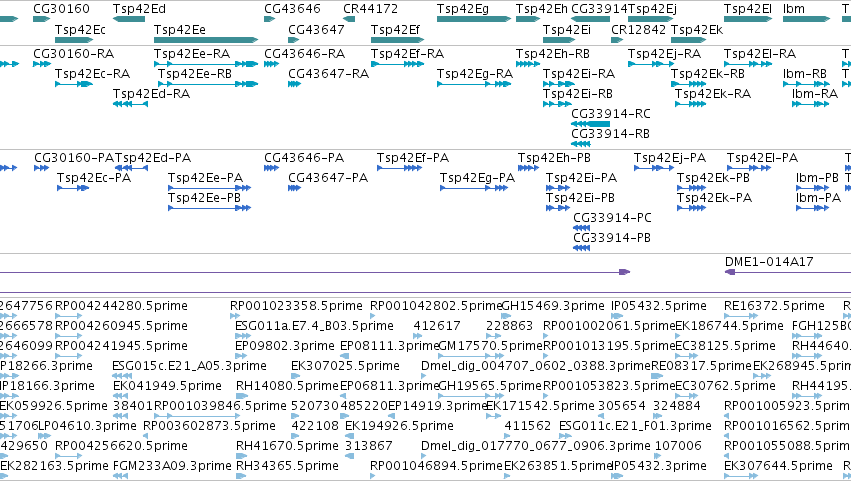This screenshot has height=481, width=851.
Task: Open transcript CG30160-RA
Action: (73, 54)
